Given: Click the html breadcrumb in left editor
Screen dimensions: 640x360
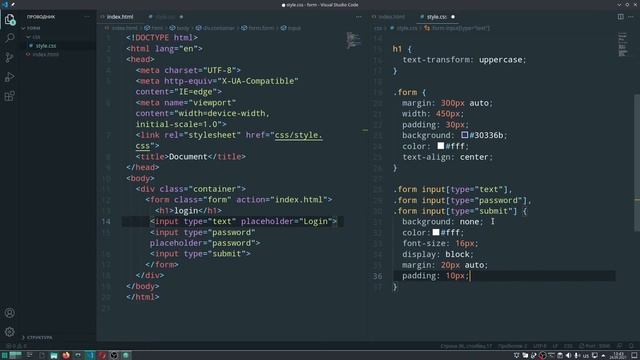Looking at the screenshot, I should pos(153,28).
